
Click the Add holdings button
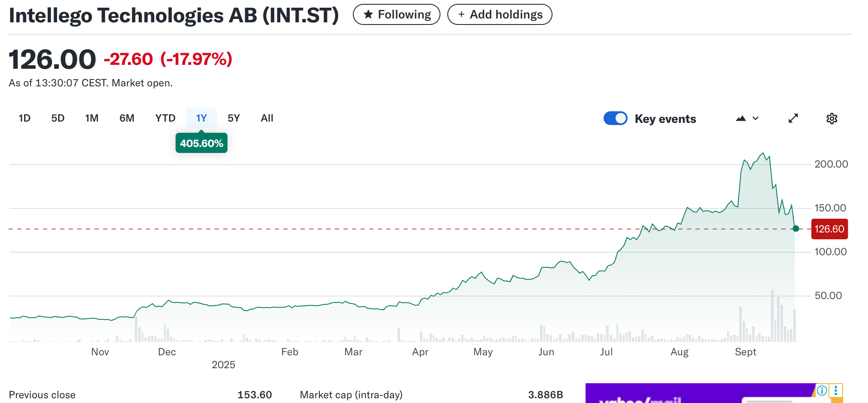(x=500, y=15)
